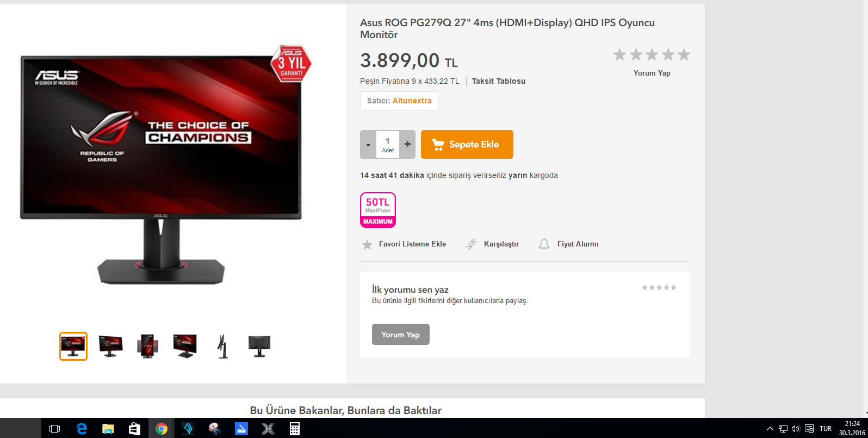Click the TUR language indicator
Viewport: 868px width, 438px height.
coord(826,429)
